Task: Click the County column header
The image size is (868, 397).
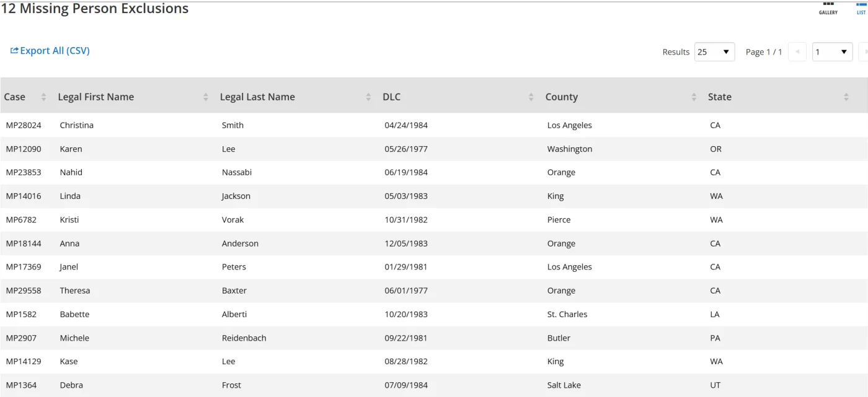Action: click(x=562, y=97)
